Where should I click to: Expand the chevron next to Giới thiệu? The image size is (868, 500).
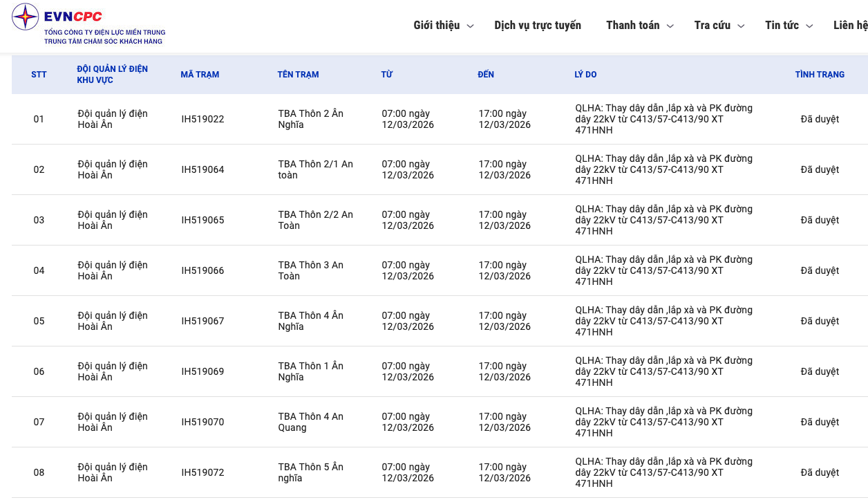coord(471,26)
